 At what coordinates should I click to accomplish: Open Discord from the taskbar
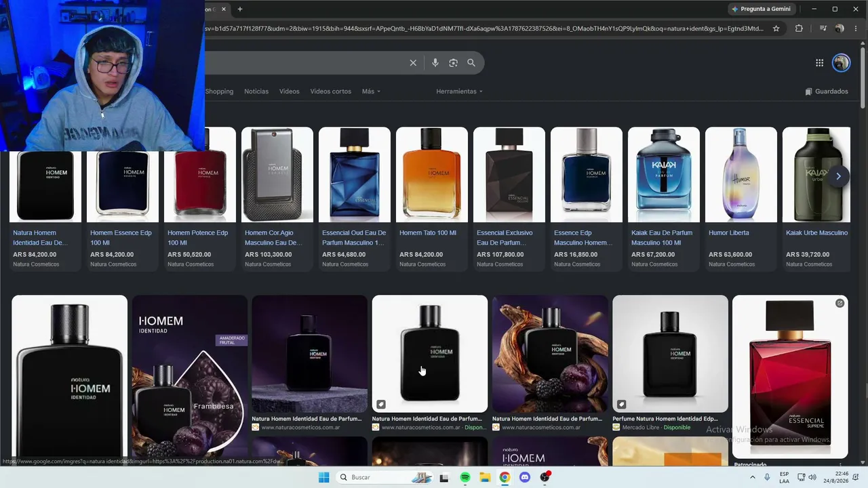coord(524,477)
